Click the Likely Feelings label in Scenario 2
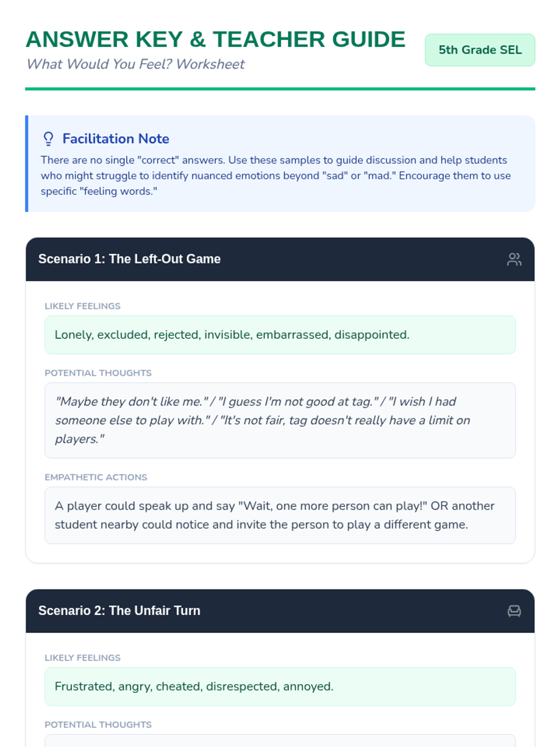Image resolution: width=560 pixels, height=747 pixels. [83, 658]
